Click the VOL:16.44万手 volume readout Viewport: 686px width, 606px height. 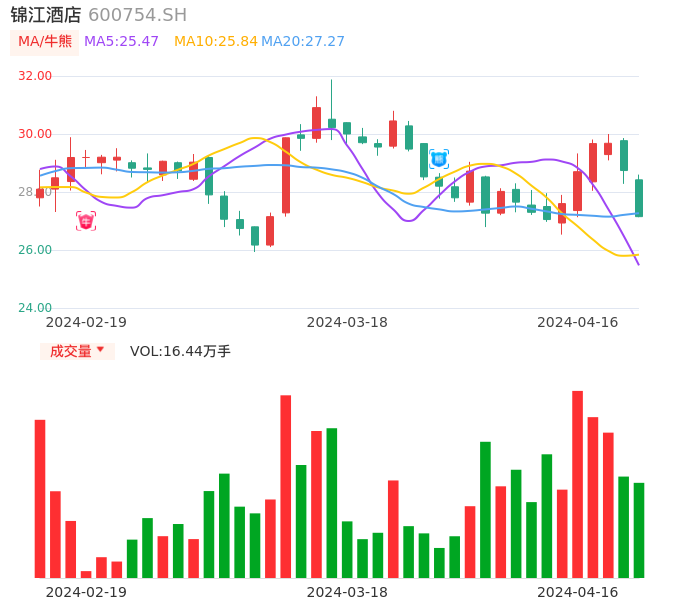(180, 351)
